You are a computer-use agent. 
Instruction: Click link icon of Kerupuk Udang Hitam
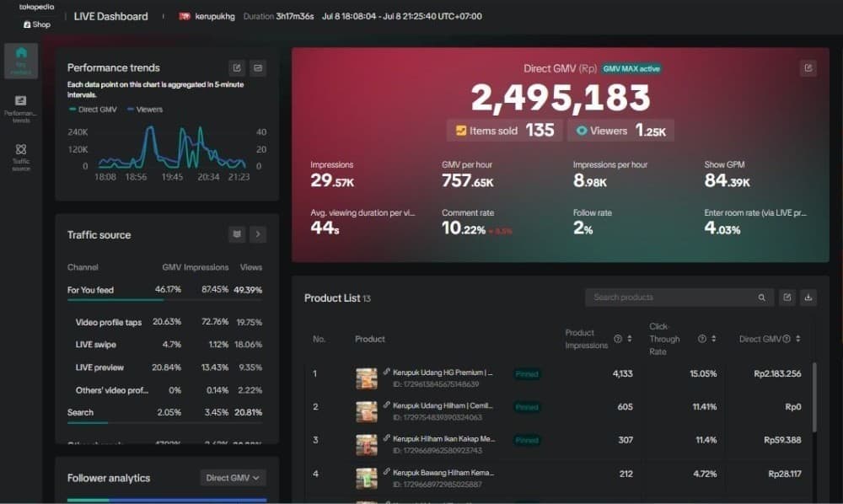pyautogui.click(x=387, y=405)
